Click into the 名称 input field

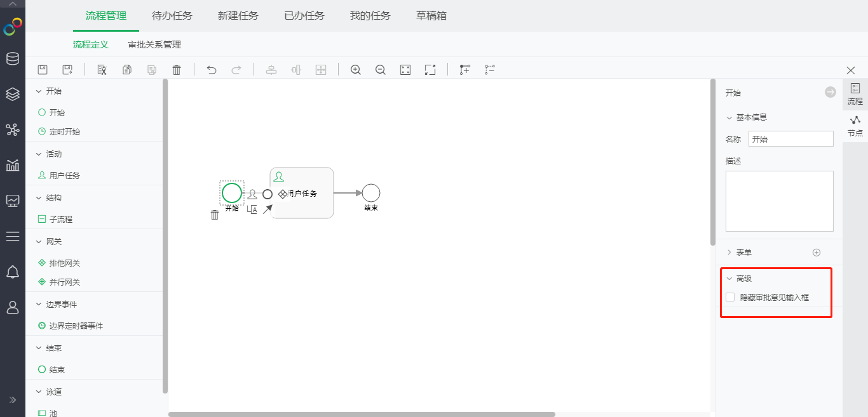point(791,139)
